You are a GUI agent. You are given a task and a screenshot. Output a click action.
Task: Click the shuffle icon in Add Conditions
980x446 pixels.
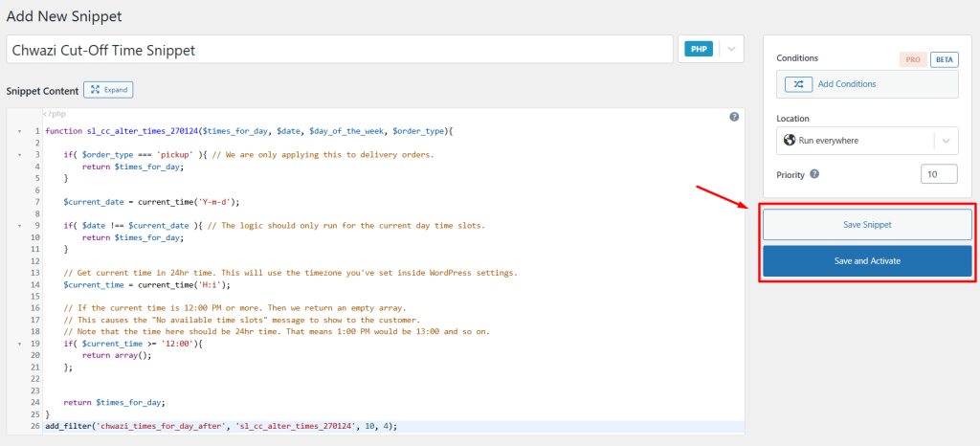click(799, 84)
